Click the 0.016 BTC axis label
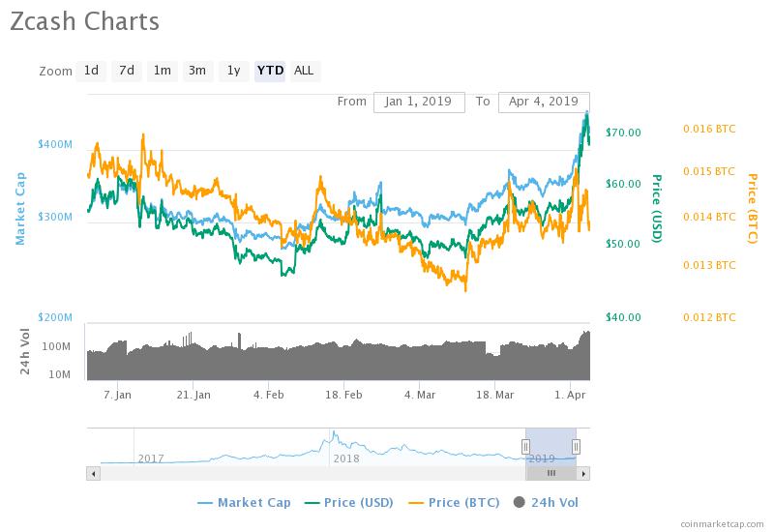The width and height of the screenshot is (774, 532). [x=709, y=129]
